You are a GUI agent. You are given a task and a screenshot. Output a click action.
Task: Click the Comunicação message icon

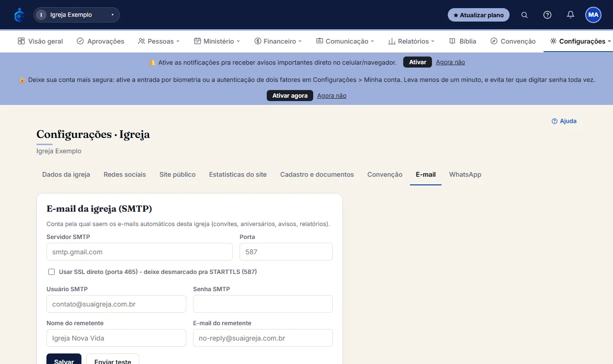click(x=319, y=41)
